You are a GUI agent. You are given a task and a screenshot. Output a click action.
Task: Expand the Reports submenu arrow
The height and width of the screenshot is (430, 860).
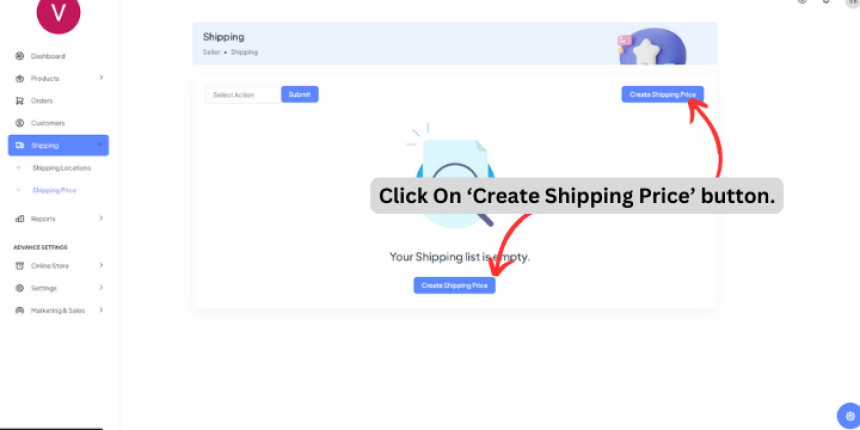pos(101,218)
